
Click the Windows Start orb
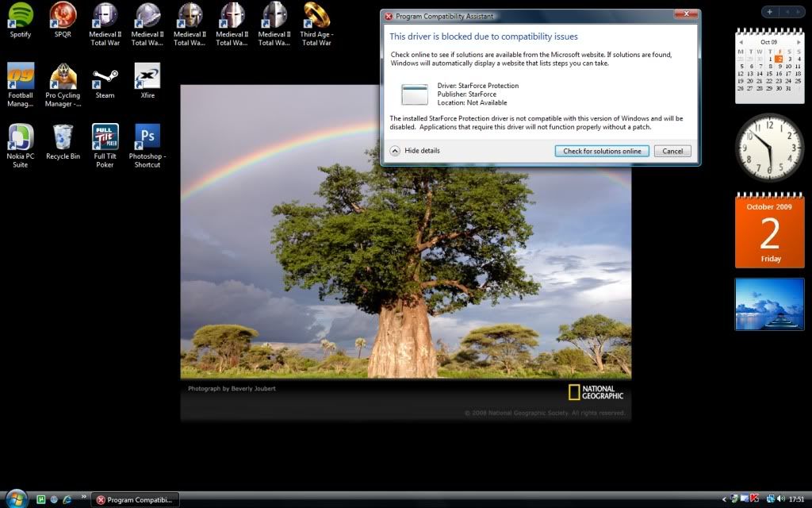16,498
